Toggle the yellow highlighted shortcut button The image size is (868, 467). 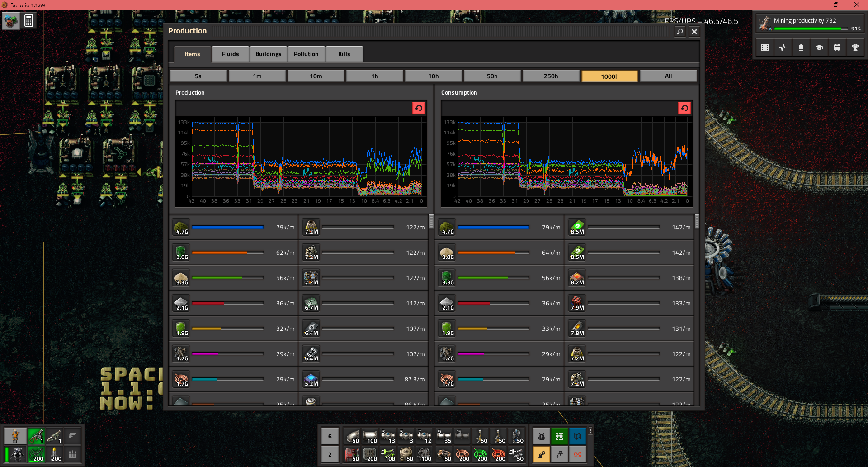click(542, 454)
